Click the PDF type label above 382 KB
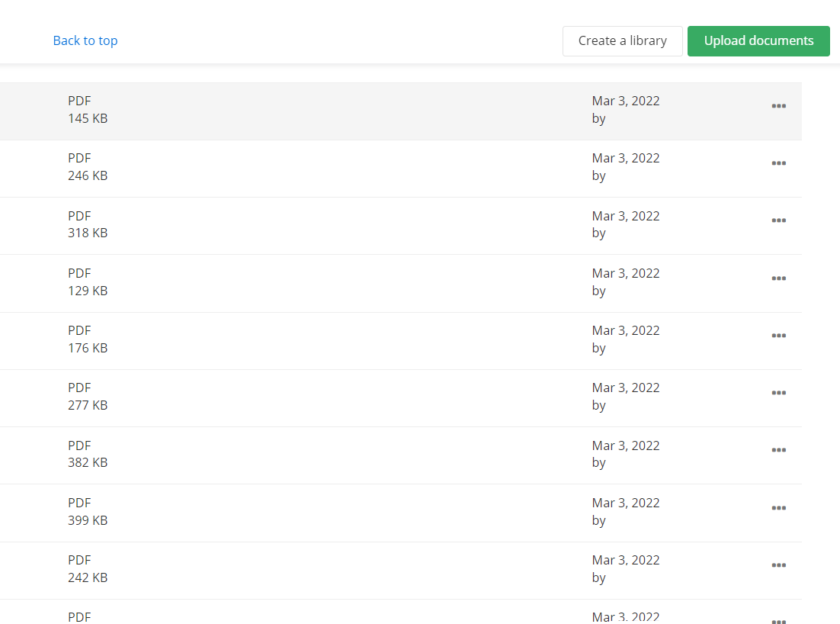This screenshot has height=624, width=840. click(x=79, y=446)
